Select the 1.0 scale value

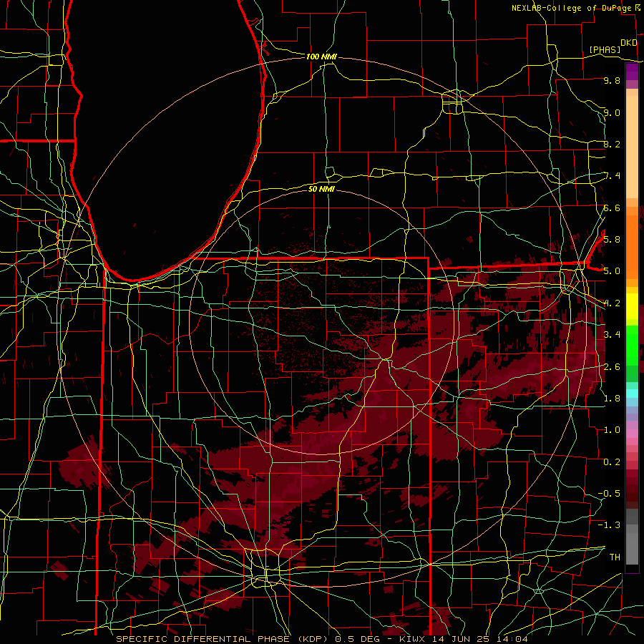point(612,429)
